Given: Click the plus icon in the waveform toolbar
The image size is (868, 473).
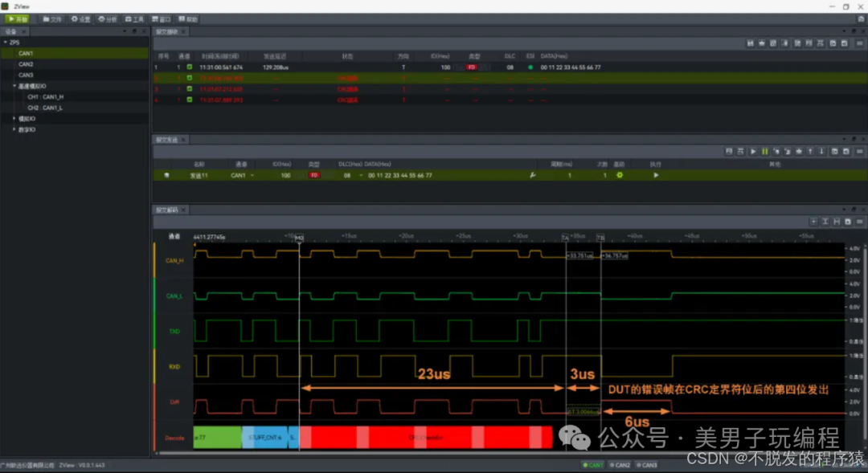Looking at the screenshot, I should pyautogui.click(x=813, y=222).
